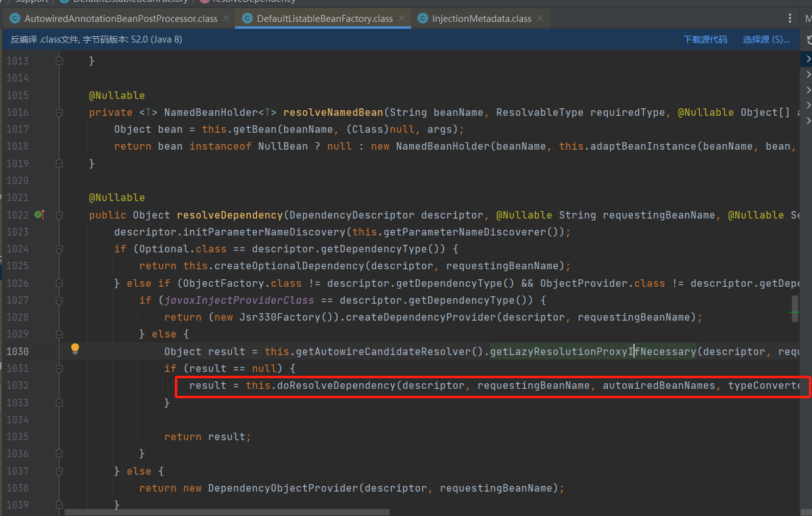Fold the javaxInjectProviderClass if block at line 1027
The image size is (812, 516).
point(59,300)
